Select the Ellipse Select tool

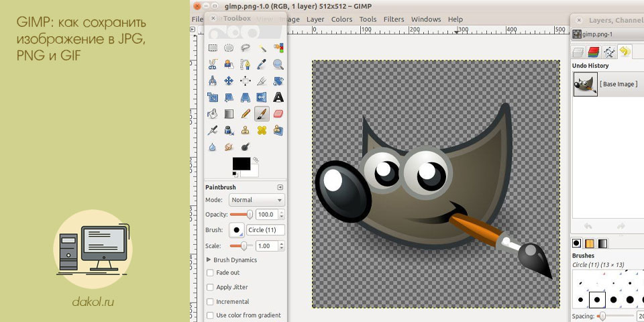coord(229,48)
